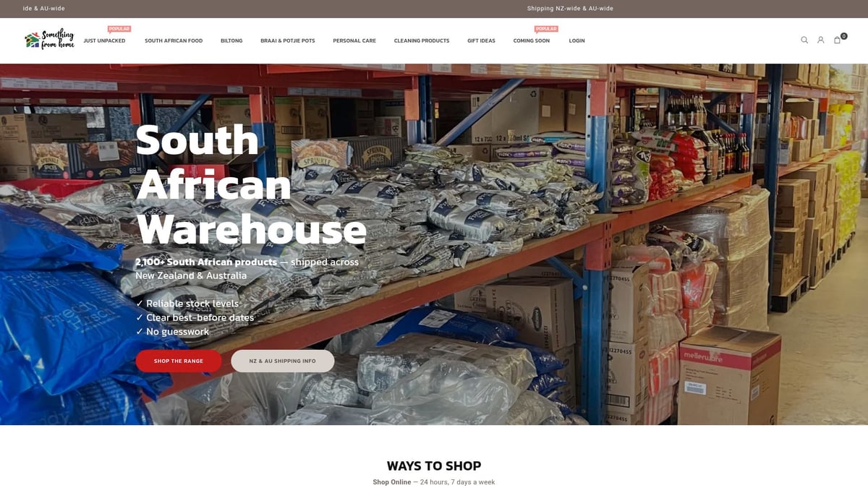Click the NZ & AU Shipping Info button

[283, 361]
